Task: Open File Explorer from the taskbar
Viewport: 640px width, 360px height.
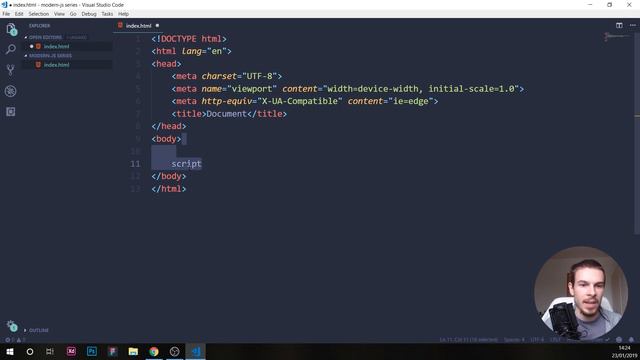Action: coord(133,351)
